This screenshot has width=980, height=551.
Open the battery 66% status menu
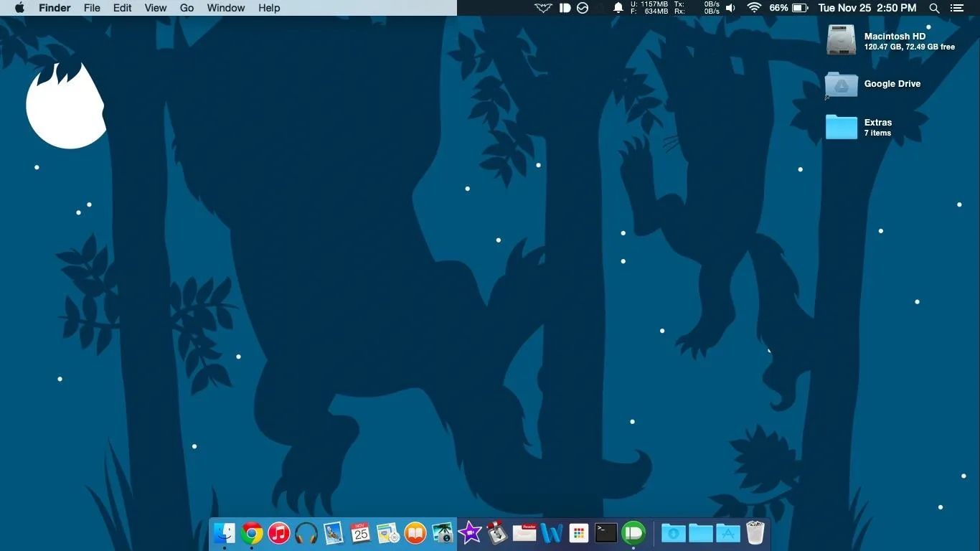point(789,8)
